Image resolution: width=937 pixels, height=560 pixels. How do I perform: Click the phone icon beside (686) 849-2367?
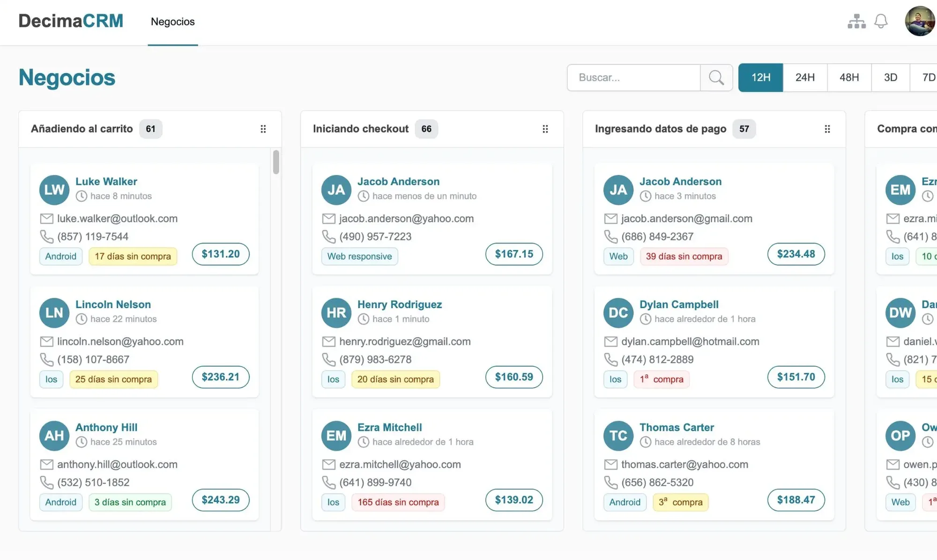coord(610,236)
